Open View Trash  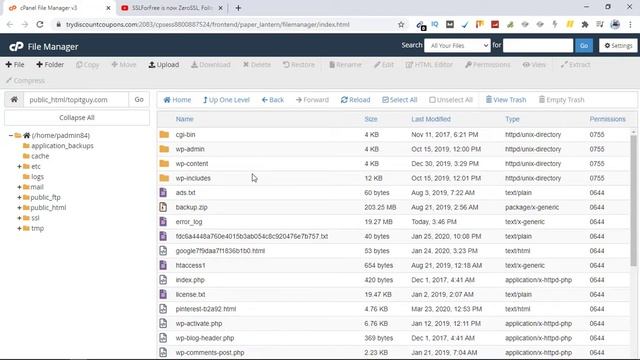coord(506,100)
